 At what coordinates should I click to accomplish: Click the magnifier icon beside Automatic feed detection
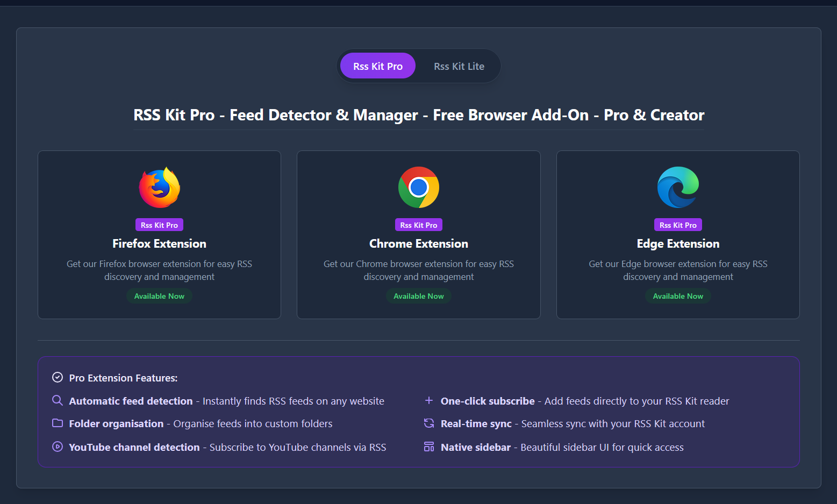coord(58,400)
